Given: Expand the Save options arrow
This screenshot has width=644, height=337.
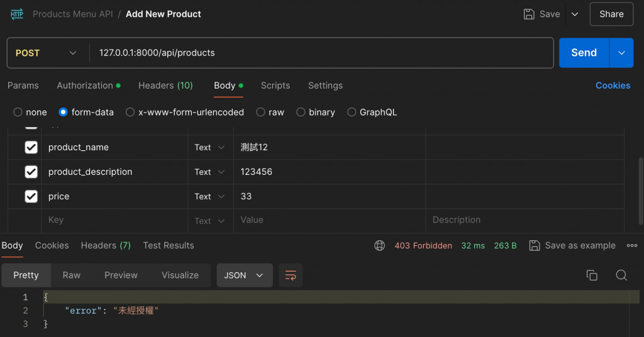Looking at the screenshot, I should click(575, 14).
